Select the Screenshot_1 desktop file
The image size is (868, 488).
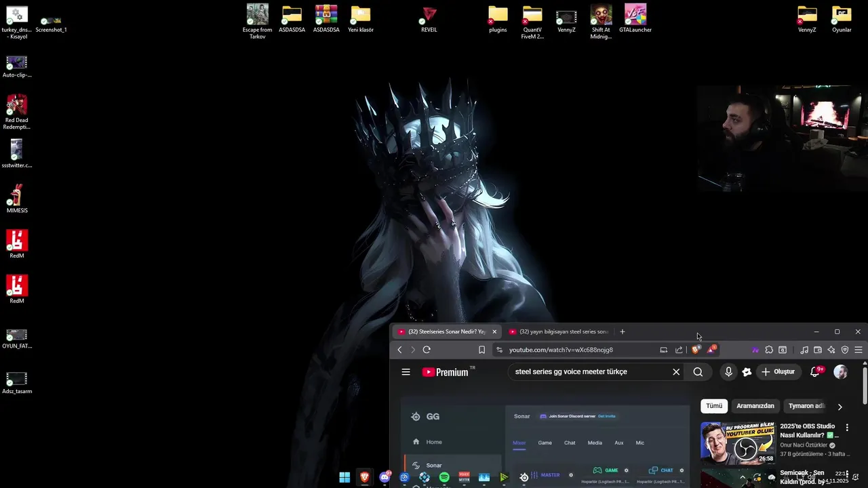(51, 23)
